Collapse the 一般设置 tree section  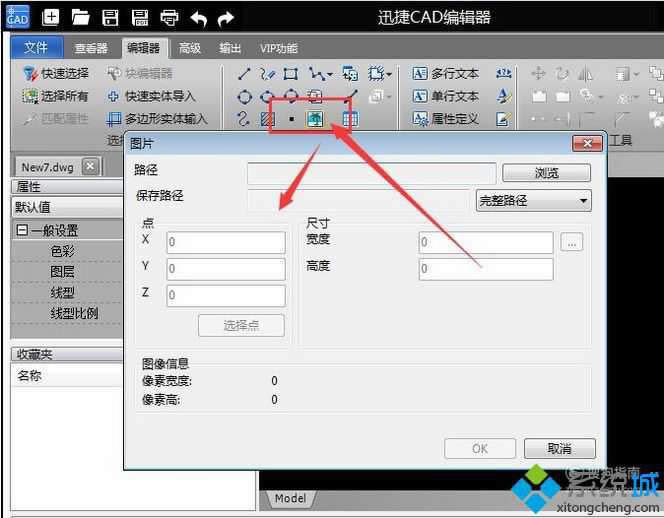pyautogui.click(x=22, y=230)
